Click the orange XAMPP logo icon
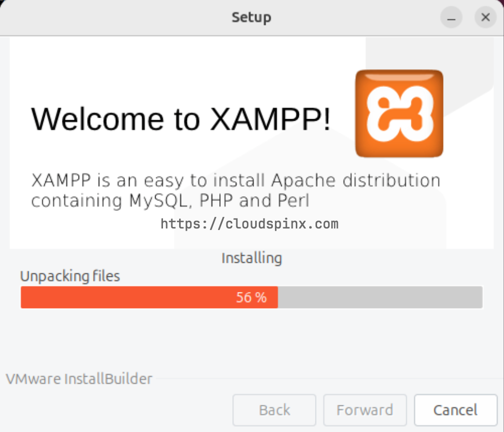The height and width of the screenshot is (432, 504). pos(399,113)
